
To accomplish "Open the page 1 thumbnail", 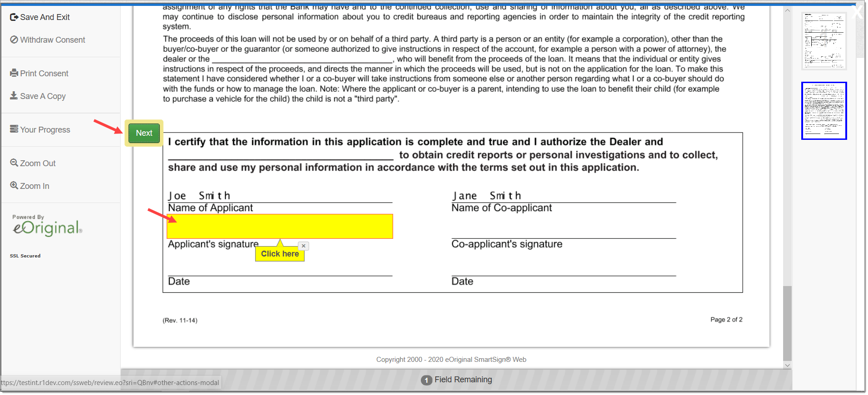I will pyautogui.click(x=824, y=41).
